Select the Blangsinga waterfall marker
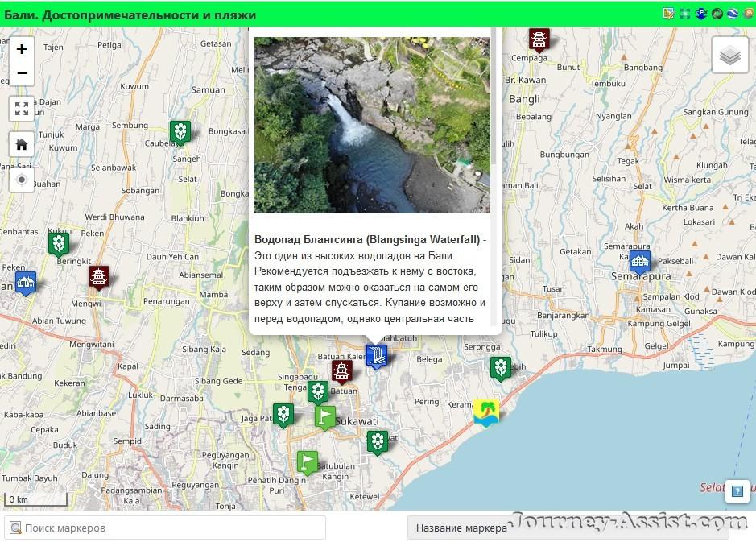This screenshot has height=542, width=756. (x=376, y=357)
